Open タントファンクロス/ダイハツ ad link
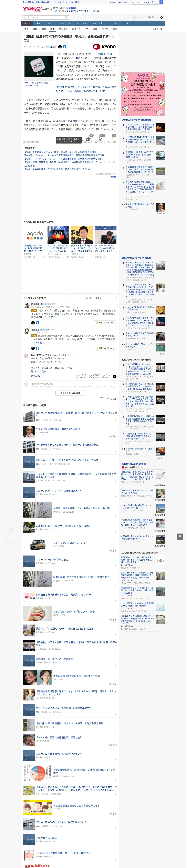This screenshot has width=186, height=868. (69, 543)
